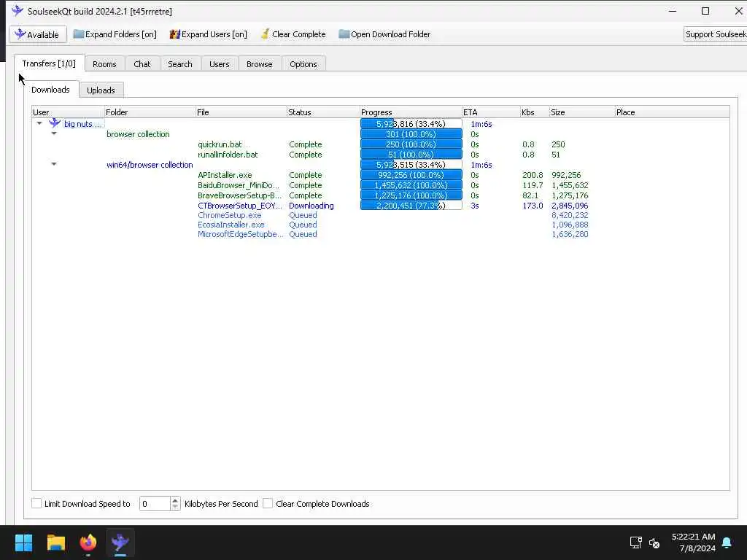Open the Windows Start menu

23,542
